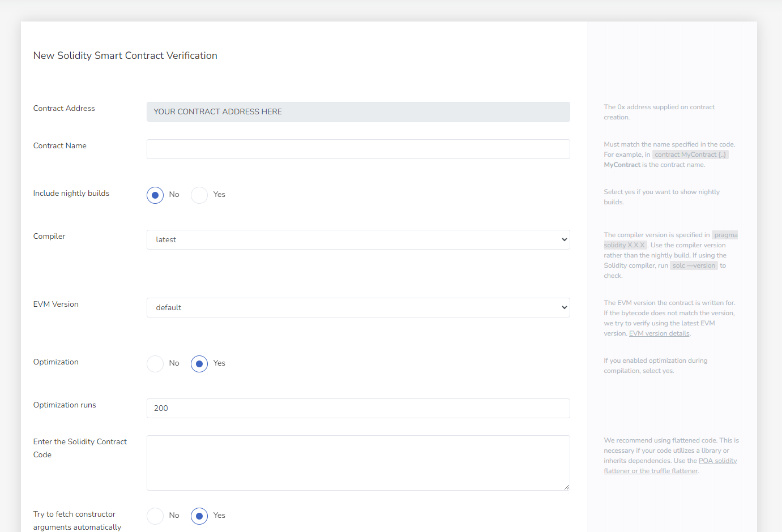Click the New Solidity Smart Contract Verification heading

[125, 55]
